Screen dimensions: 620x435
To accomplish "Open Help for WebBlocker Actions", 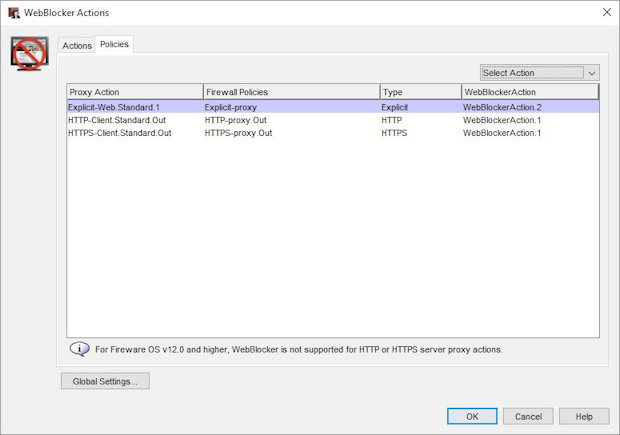I will (584, 416).
